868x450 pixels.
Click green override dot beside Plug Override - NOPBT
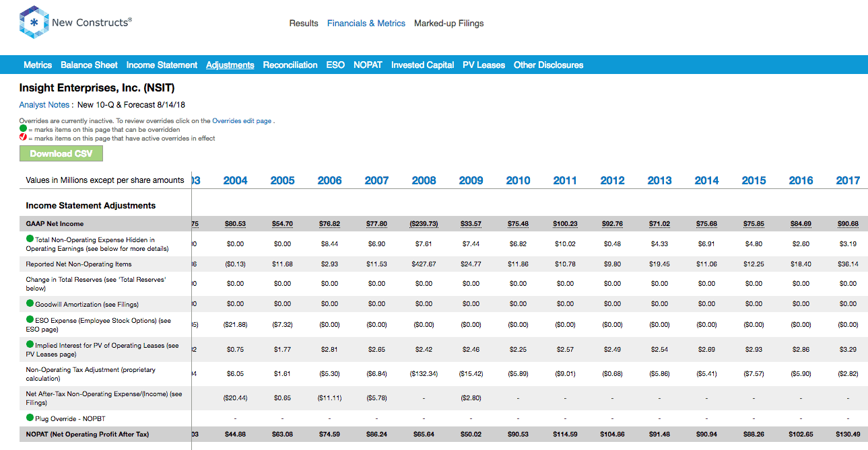click(x=30, y=418)
